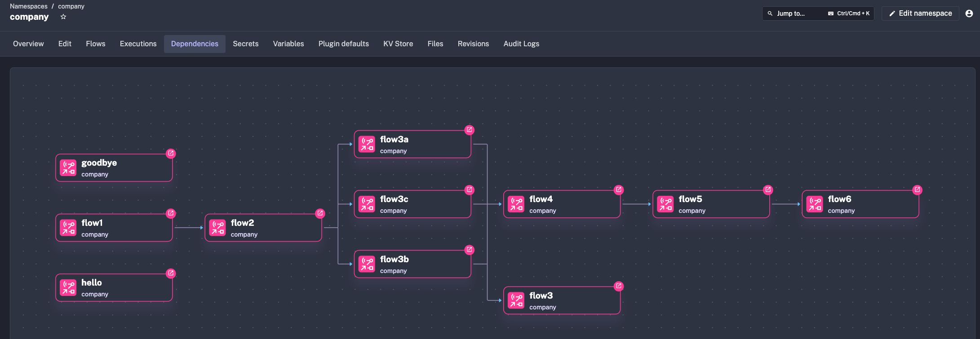Click the flow icon inside hello node

(x=68, y=287)
